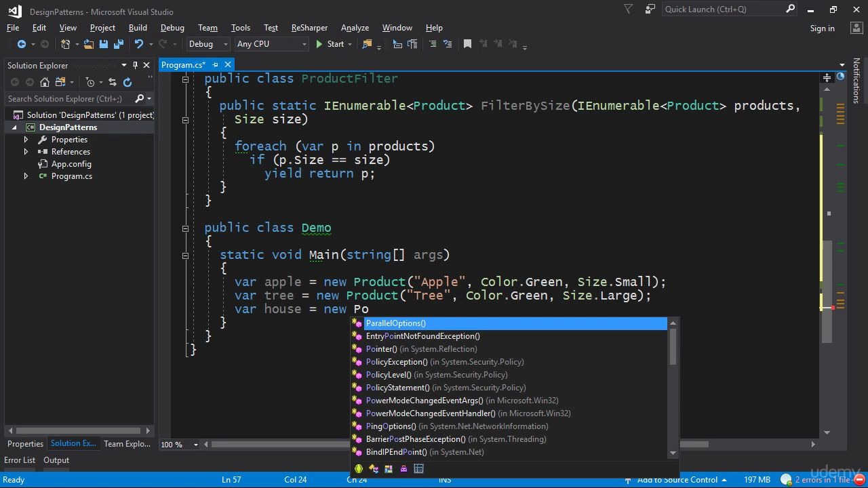The height and width of the screenshot is (488, 868).
Task: Toggle the pin on Solution Explorer
Action: [x=134, y=65]
